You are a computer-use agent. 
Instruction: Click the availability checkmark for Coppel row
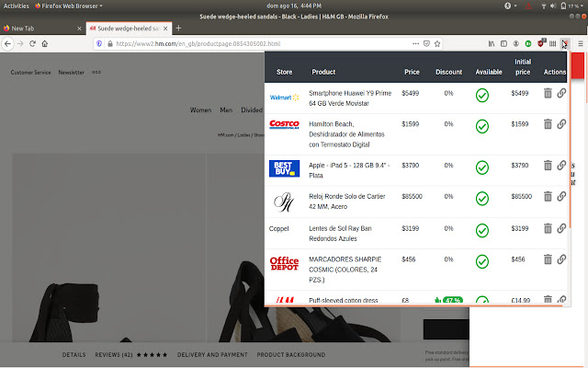pos(481,231)
